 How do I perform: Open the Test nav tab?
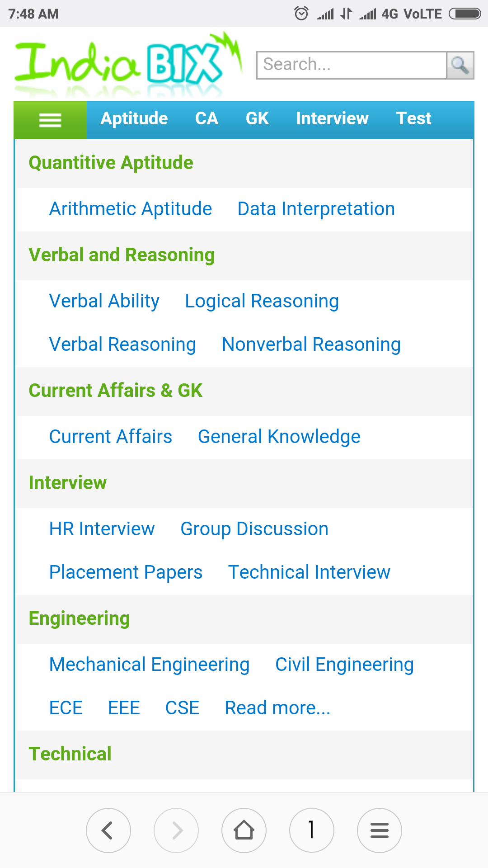pyautogui.click(x=413, y=118)
